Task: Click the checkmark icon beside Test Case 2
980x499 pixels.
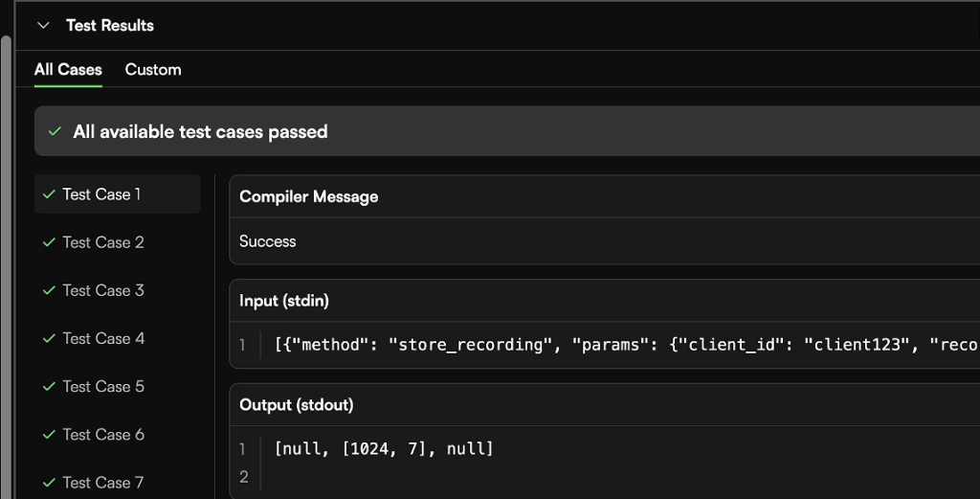Action: 49,242
